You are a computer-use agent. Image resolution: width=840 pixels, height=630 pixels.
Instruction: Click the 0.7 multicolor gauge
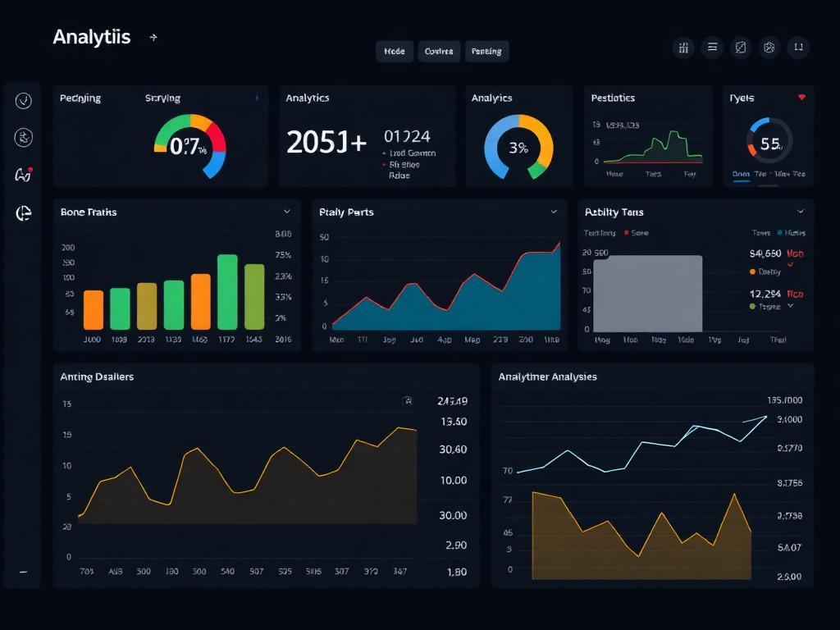pos(190,145)
